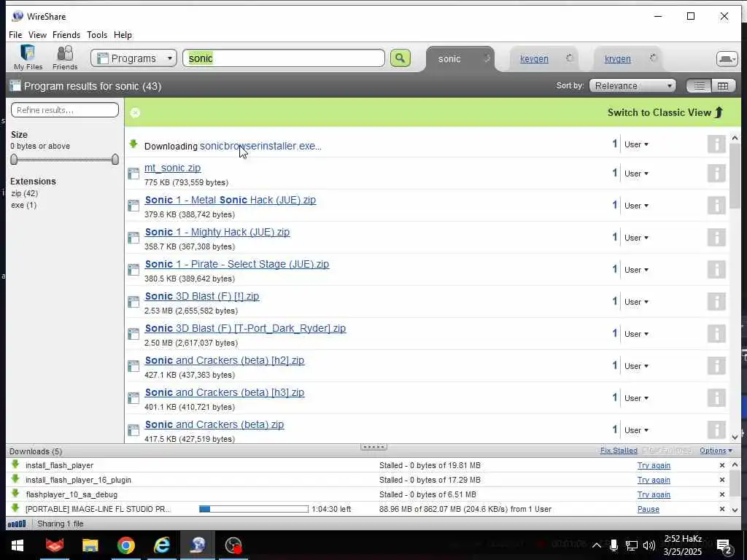The width and height of the screenshot is (747, 560).
Task: Open the Friends menu
Action: point(66,35)
